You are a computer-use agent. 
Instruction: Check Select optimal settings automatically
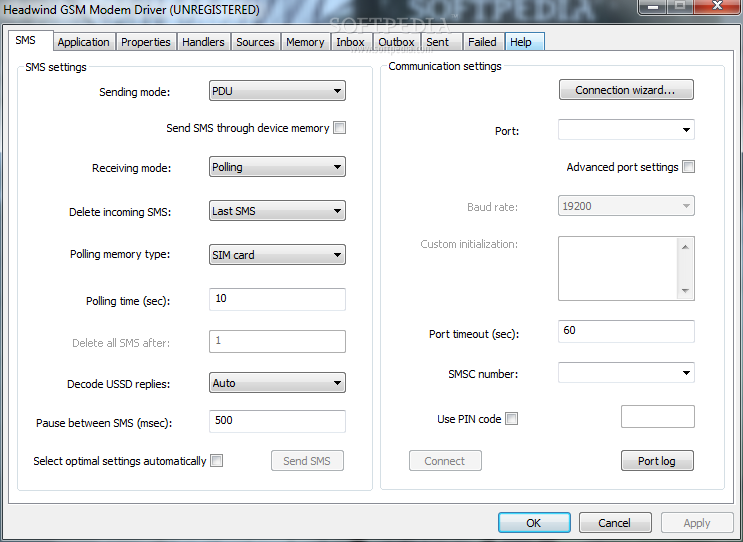point(217,461)
